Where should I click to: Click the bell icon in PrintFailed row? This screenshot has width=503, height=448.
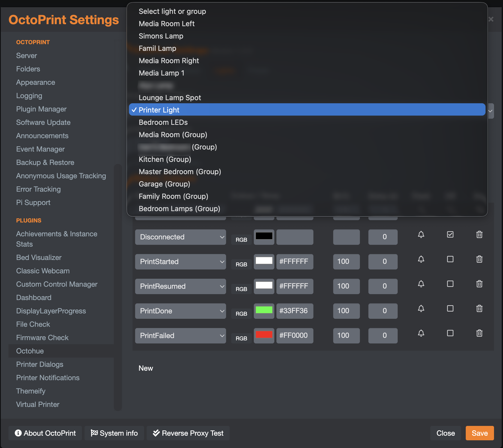(421, 333)
